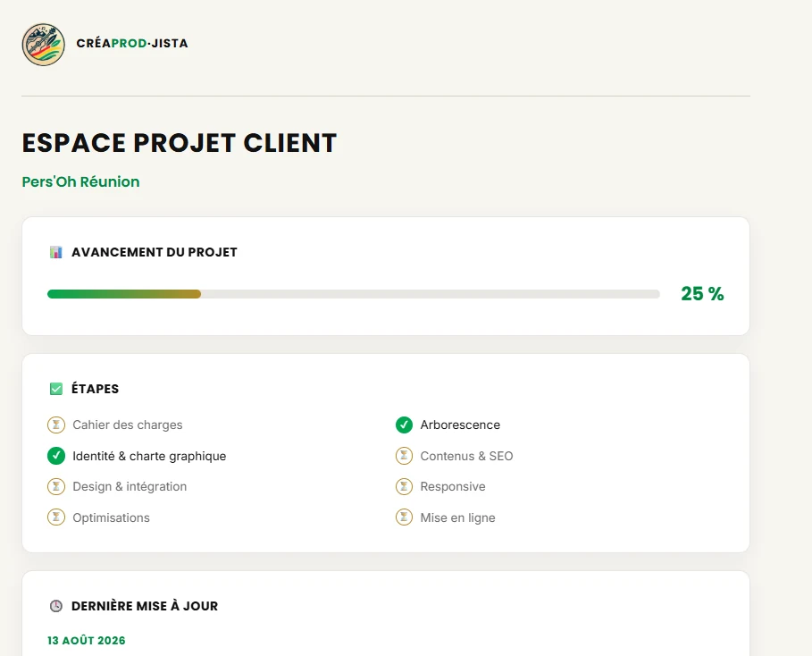Image resolution: width=812 pixels, height=656 pixels.
Task: Click the 13 AOÛT 2026 date
Action: (87, 641)
